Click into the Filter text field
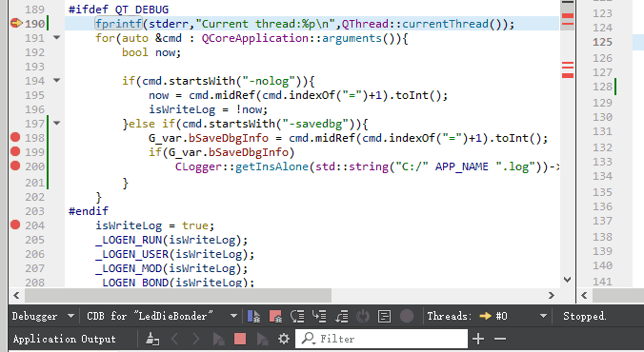644x352 pixels. (x=381, y=339)
